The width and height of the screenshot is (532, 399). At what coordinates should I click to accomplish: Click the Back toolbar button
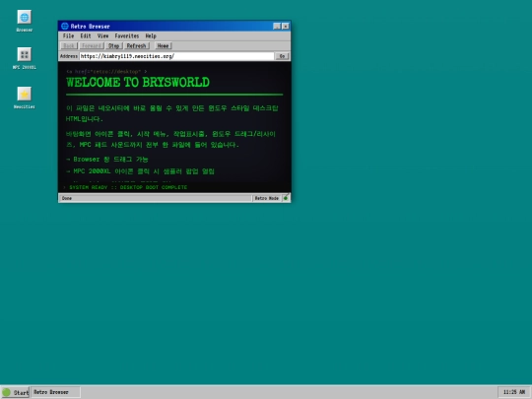[69, 45]
